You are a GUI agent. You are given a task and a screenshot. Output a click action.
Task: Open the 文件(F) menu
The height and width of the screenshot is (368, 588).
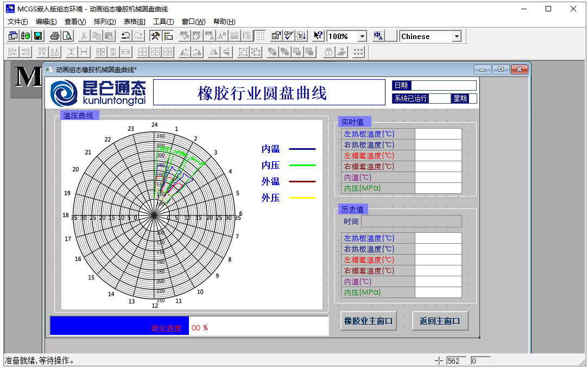(17, 21)
